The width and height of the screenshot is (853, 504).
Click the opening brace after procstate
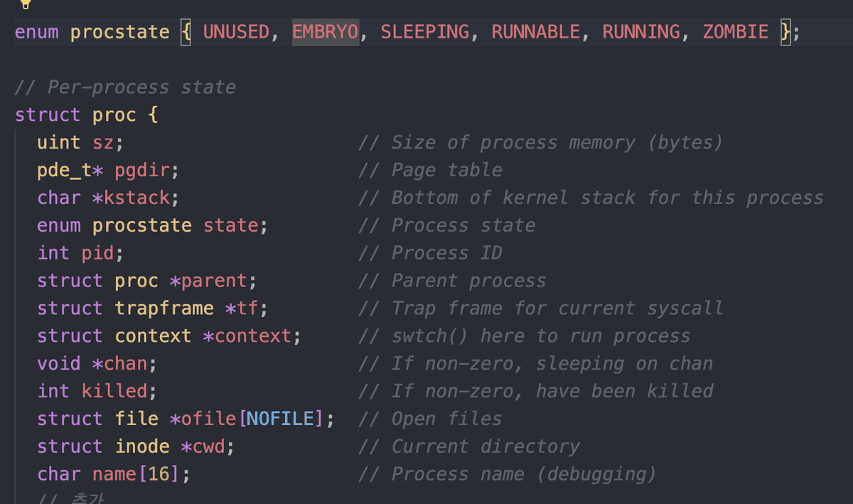tap(186, 32)
